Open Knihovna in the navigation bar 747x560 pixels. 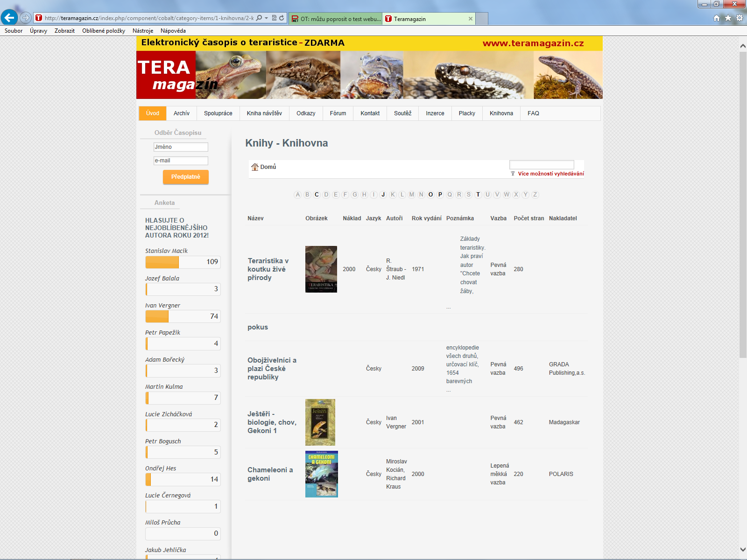coord(501,113)
